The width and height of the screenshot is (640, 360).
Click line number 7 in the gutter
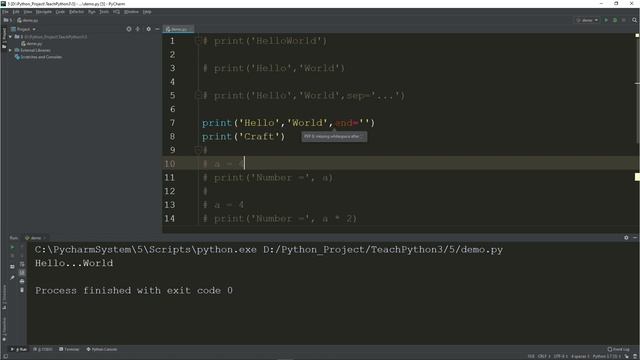click(172, 123)
